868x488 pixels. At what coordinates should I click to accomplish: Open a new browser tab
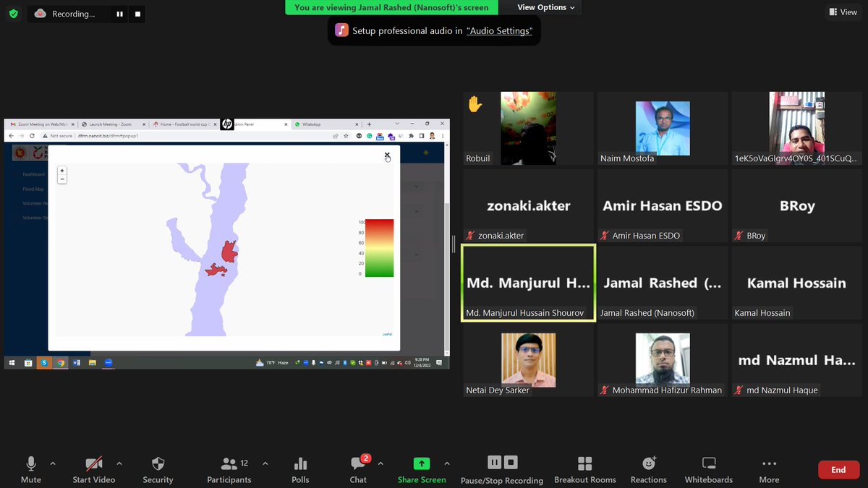(369, 124)
